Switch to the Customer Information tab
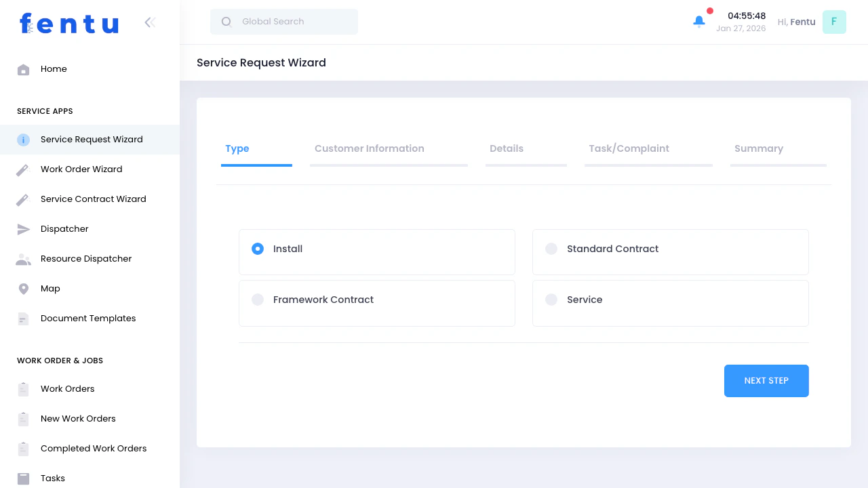The width and height of the screenshot is (868, 488). pos(370,148)
